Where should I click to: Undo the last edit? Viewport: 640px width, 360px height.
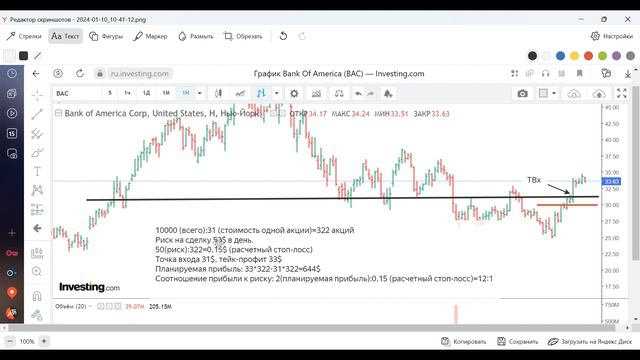[x=283, y=36]
